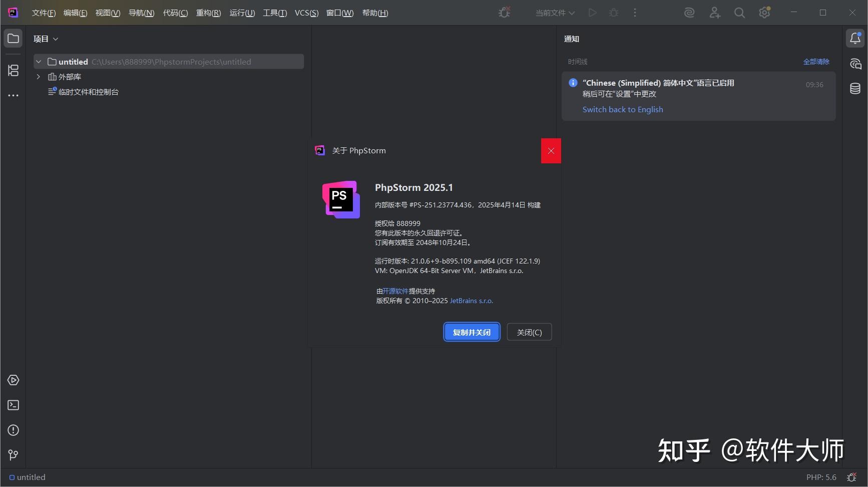Open the IDE settings gear icon
868x487 pixels.
click(764, 13)
